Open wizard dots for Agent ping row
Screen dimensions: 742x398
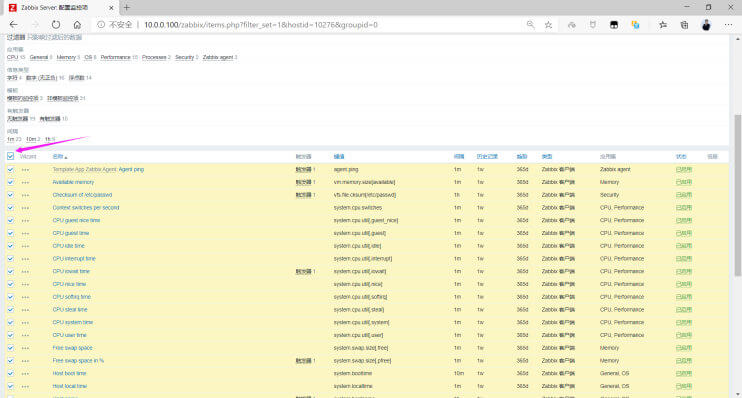[25, 169]
